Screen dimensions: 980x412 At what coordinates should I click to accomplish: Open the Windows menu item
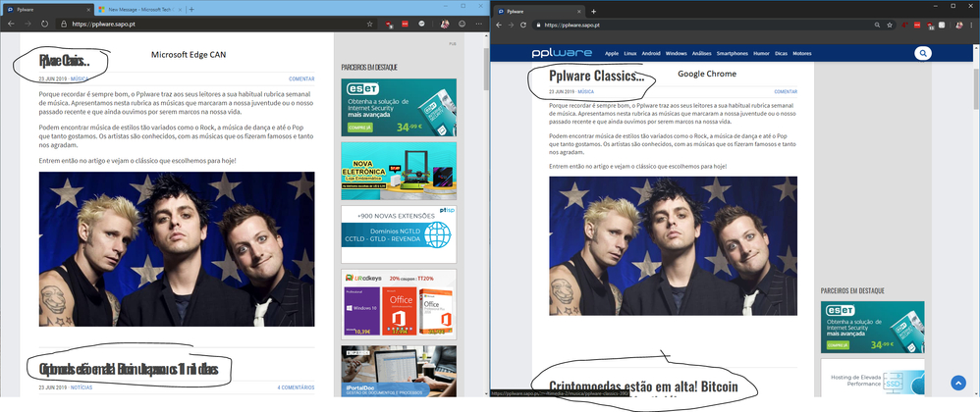pyautogui.click(x=677, y=54)
